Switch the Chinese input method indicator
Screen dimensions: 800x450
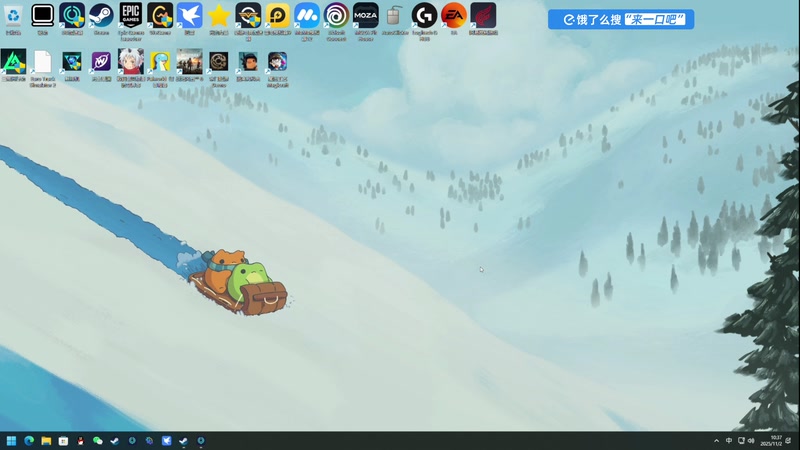point(729,441)
